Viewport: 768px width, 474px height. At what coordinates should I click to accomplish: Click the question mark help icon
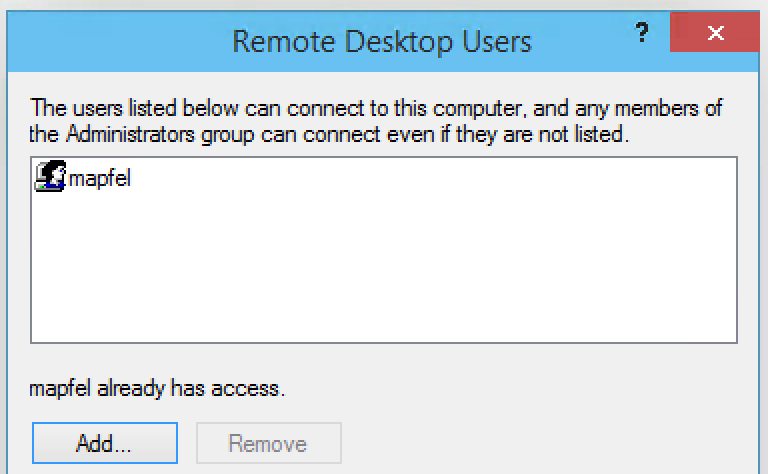point(642,33)
